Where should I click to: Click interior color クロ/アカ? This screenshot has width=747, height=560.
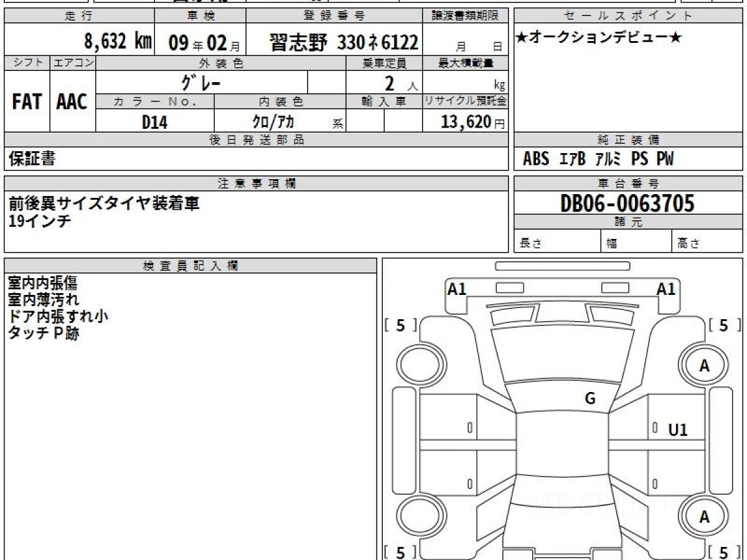(x=273, y=122)
